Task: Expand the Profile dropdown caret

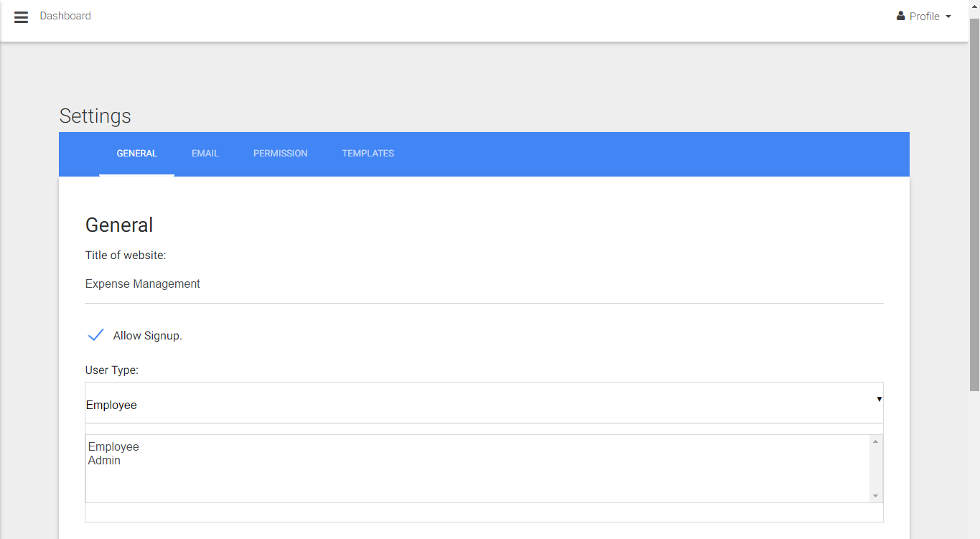Action: coord(948,17)
